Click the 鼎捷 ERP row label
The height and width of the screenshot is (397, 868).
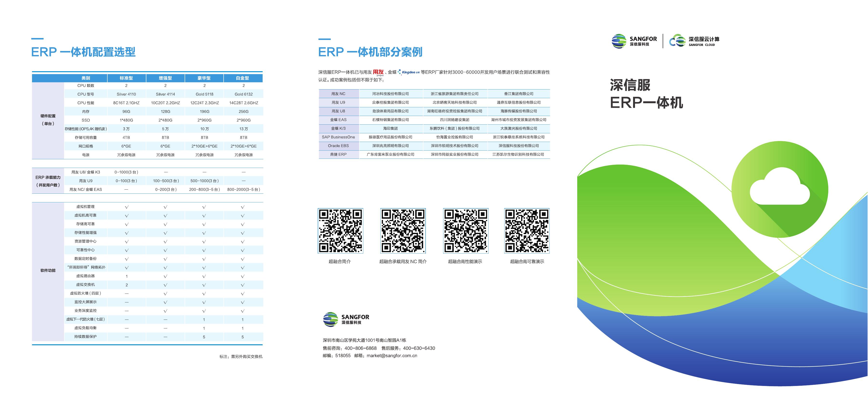(x=338, y=154)
